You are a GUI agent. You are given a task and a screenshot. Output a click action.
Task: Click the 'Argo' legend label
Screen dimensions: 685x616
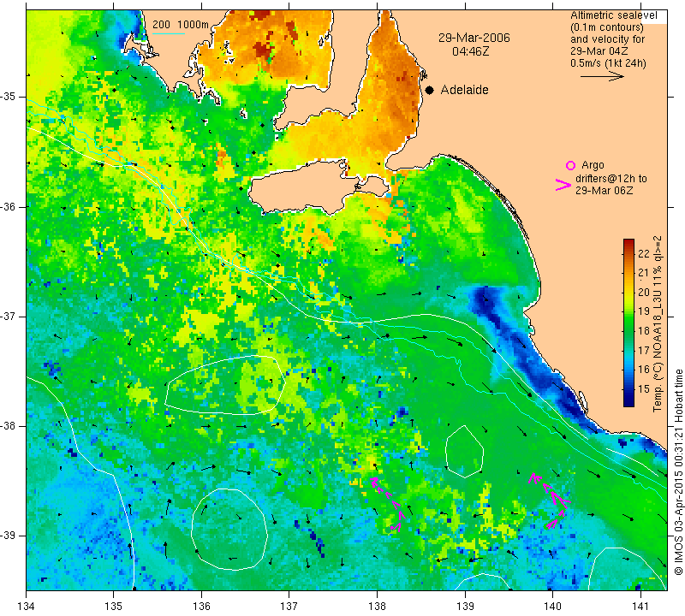593,165
